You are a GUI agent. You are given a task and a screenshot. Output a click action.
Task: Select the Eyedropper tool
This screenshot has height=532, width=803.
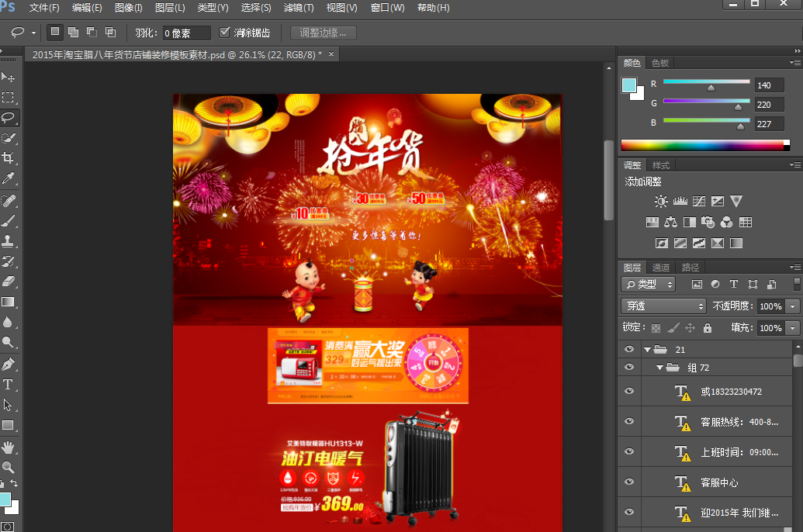(x=9, y=178)
